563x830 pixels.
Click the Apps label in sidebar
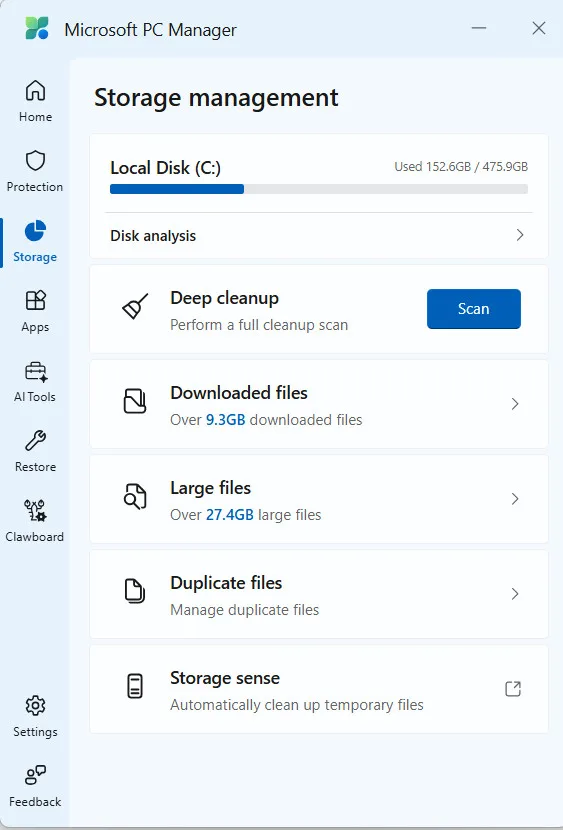pos(35,328)
